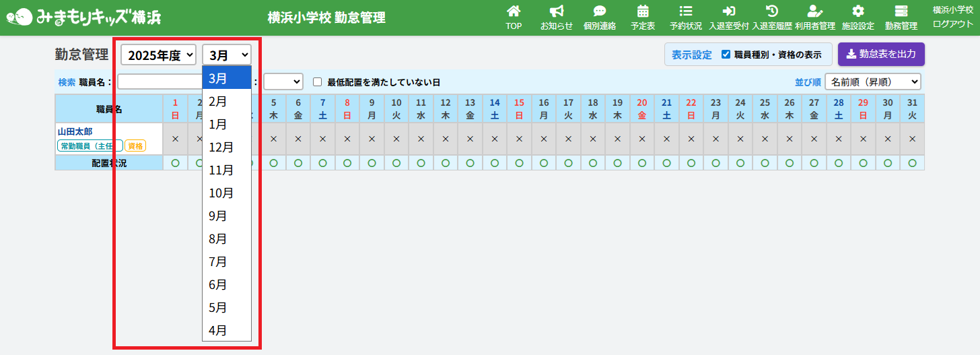Check 最低配置を満たしていない日 checkbox
The image size is (980, 355).
(318, 82)
